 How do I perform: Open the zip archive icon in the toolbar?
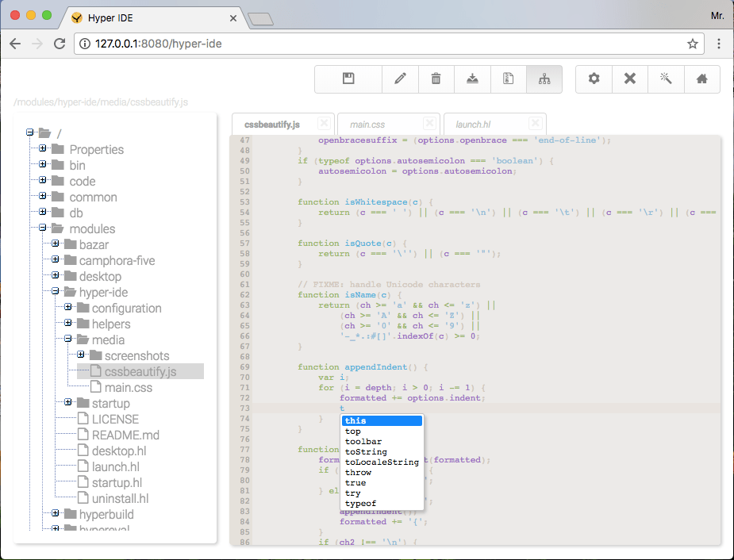click(x=509, y=79)
